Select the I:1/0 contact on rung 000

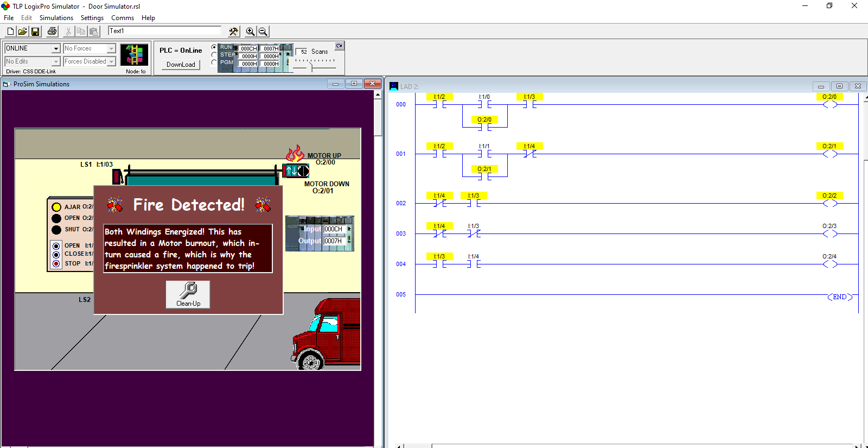[484, 101]
